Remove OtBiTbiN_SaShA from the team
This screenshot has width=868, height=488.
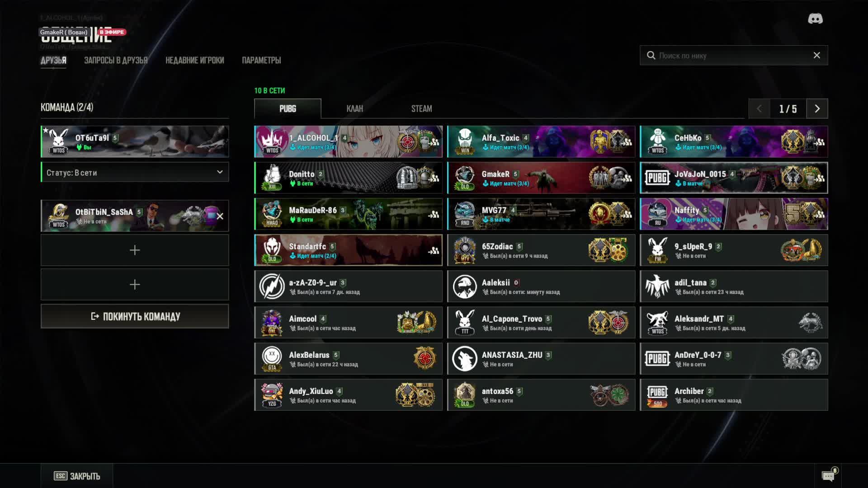click(220, 216)
